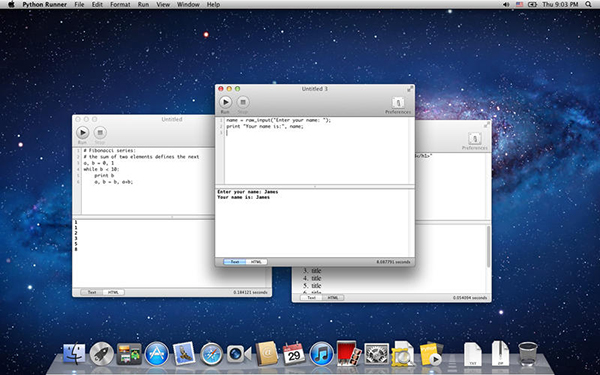Click the battery status icon

[x=532, y=5]
